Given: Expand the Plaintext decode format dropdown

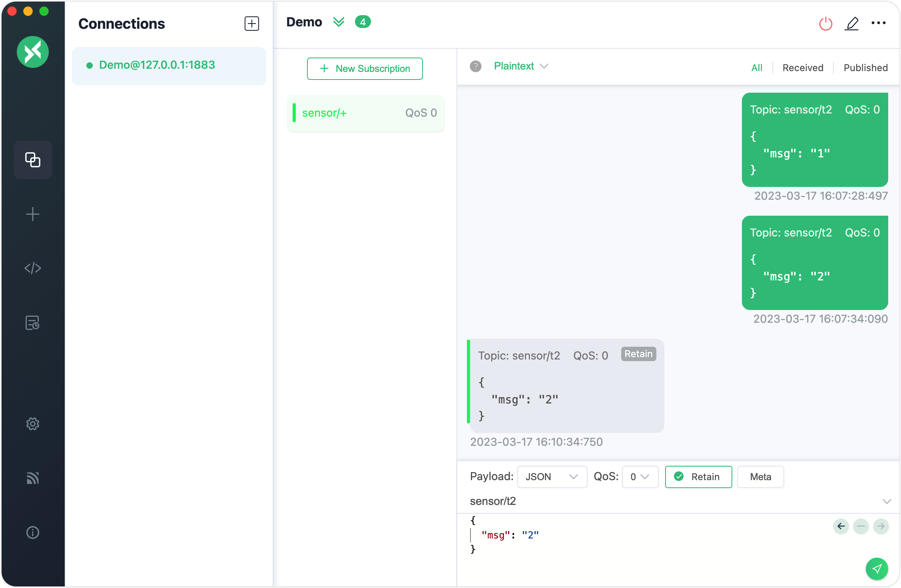Looking at the screenshot, I should (520, 66).
